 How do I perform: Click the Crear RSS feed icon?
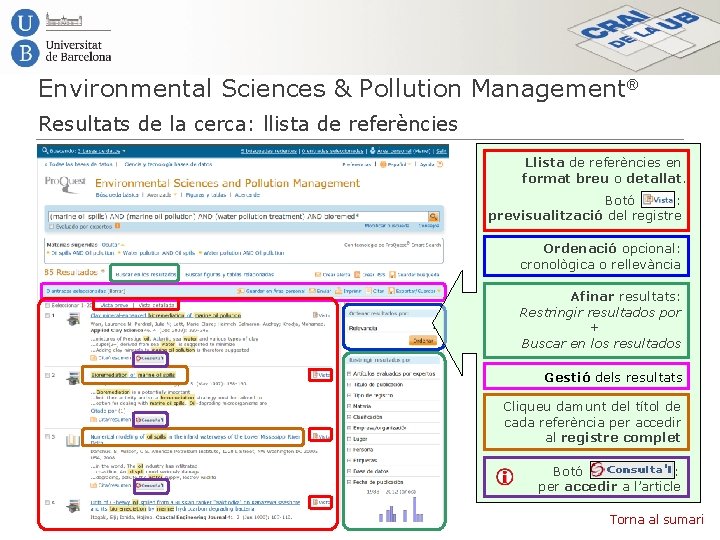357,275
